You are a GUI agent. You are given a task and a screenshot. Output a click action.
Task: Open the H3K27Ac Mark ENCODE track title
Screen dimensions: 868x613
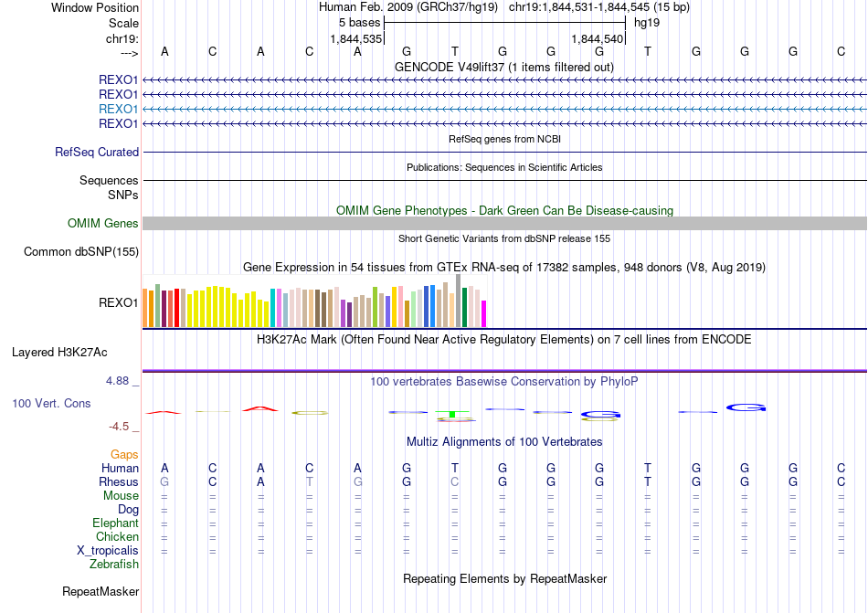click(503, 339)
